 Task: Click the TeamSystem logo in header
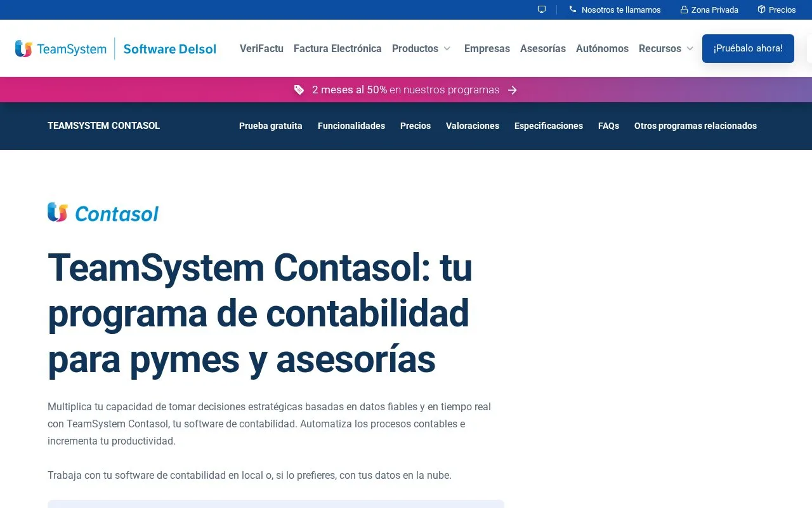[x=61, y=49]
